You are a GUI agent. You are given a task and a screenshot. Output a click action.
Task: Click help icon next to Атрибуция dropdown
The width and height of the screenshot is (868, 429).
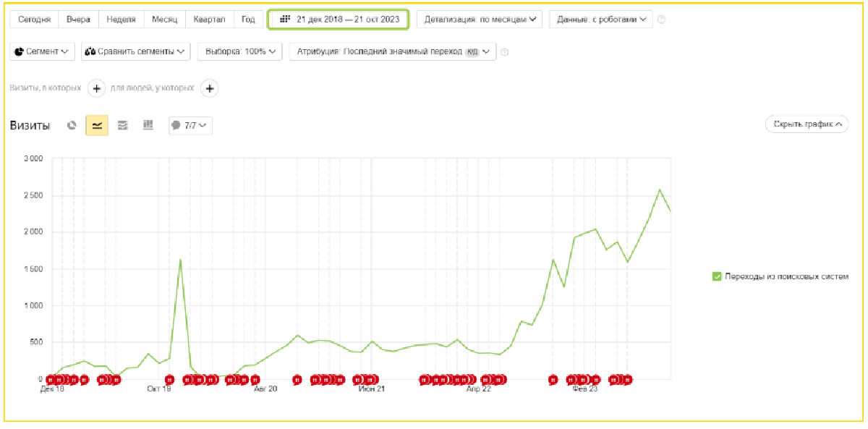[505, 52]
